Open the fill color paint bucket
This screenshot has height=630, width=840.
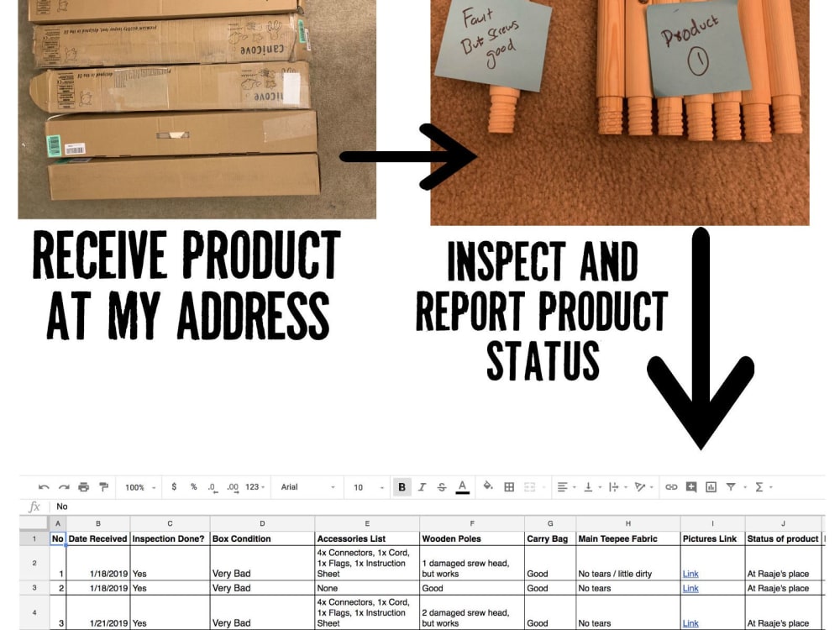[487, 486]
